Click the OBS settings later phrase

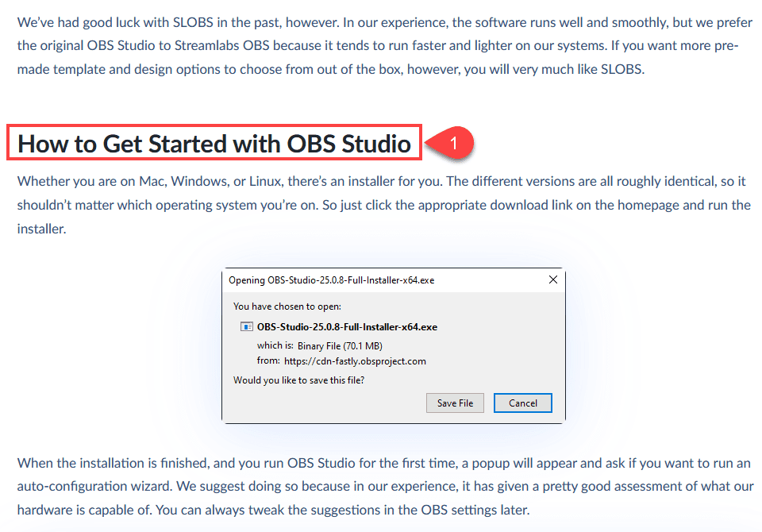pos(475,510)
